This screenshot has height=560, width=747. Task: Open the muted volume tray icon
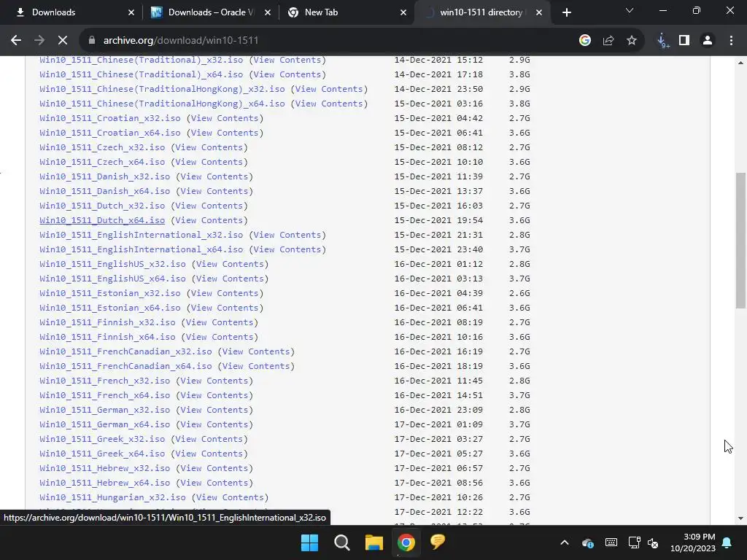click(x=653, y=542)
